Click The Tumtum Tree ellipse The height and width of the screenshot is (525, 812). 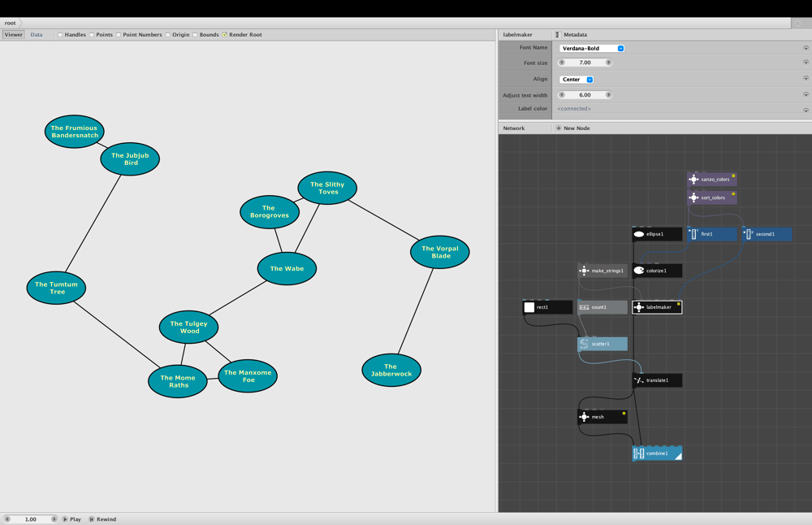click(57, 288)
